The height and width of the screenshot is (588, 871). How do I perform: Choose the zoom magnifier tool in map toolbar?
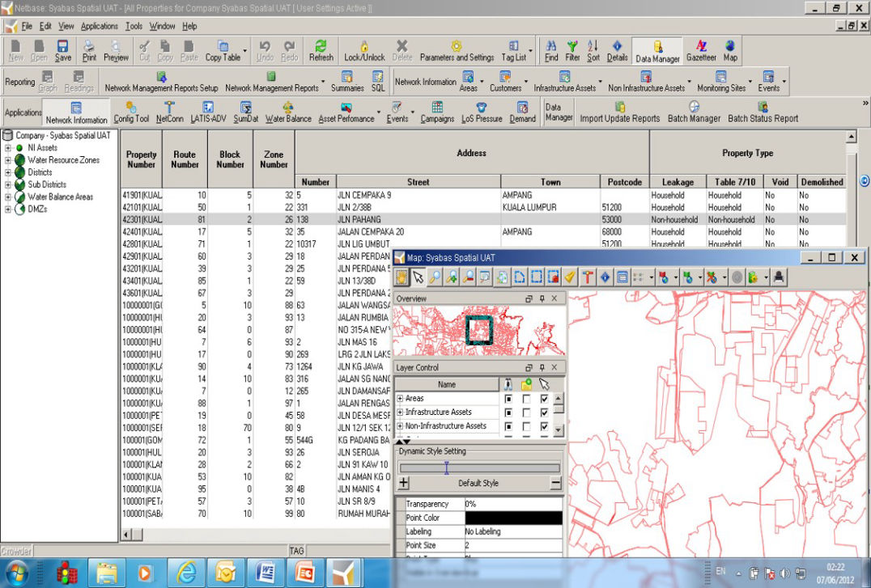(x=435, y=277)
